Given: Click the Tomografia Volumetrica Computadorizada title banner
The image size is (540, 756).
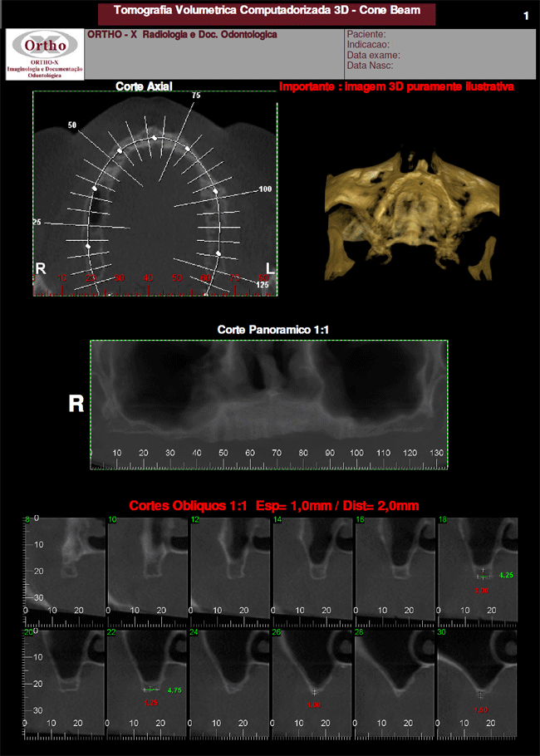Looking at the screenshot, I should click(266, 12).
